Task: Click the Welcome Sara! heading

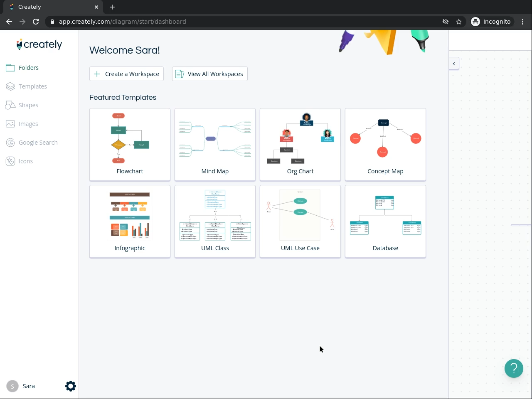Action: click(125, 50)
